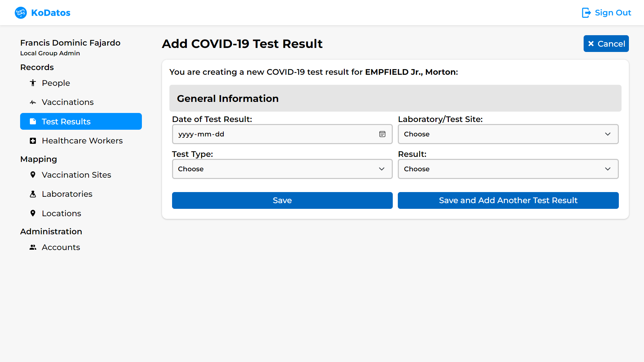Image resolution: width=644 pixels, height=362 pixels.
Task: Click the Healthcare Workers medical cross icon
Action: coord(33,141)
